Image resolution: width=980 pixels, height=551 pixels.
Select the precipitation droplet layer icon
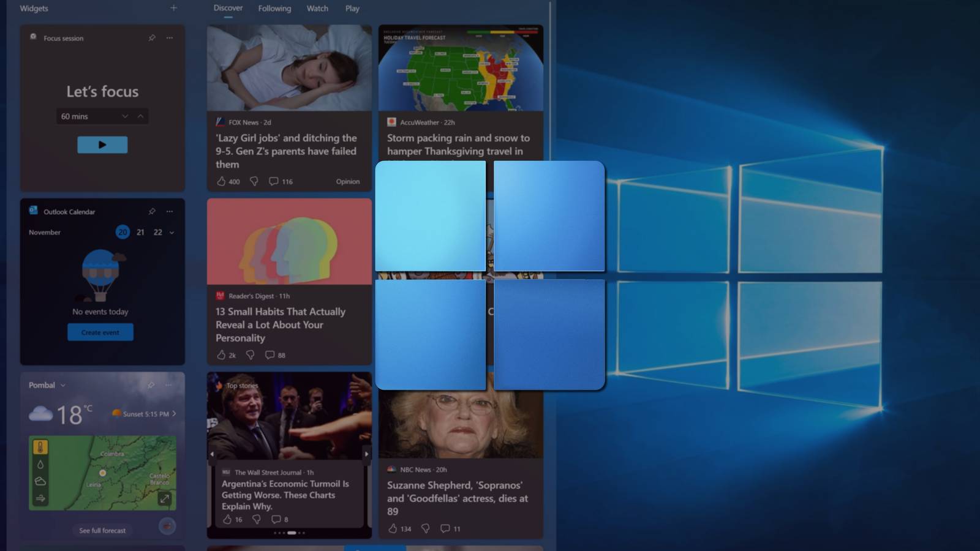40,464
